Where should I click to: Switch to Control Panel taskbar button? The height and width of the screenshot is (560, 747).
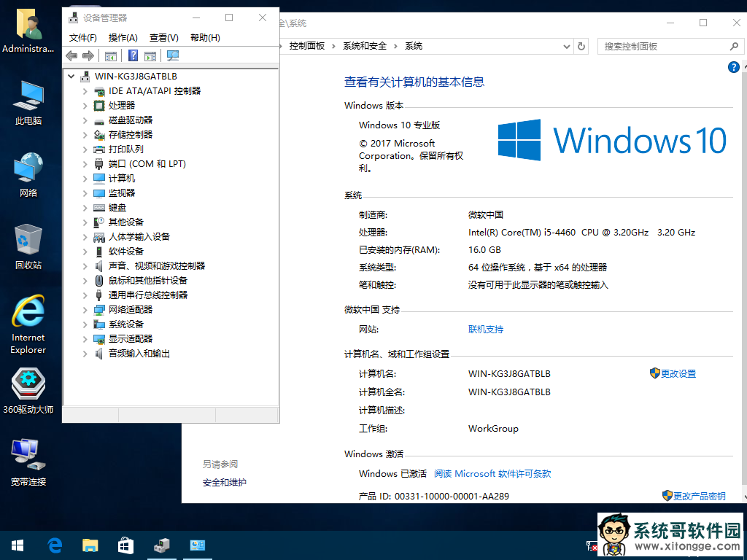[x=197, y=545]
